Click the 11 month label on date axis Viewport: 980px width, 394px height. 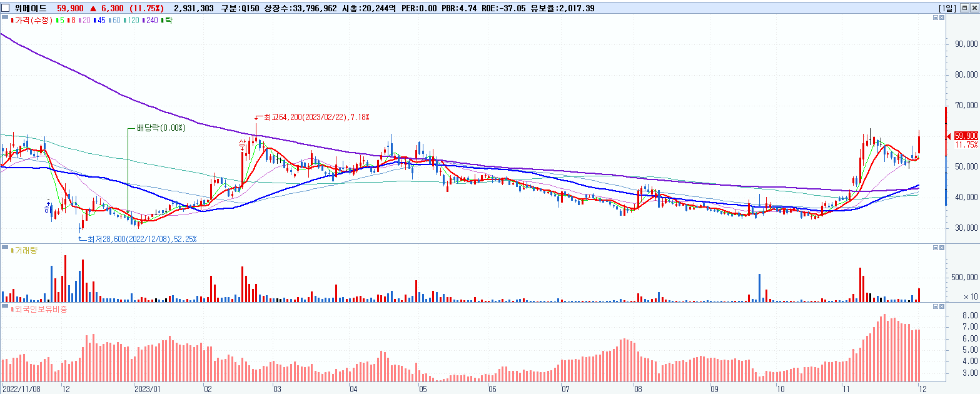point(846,388)
